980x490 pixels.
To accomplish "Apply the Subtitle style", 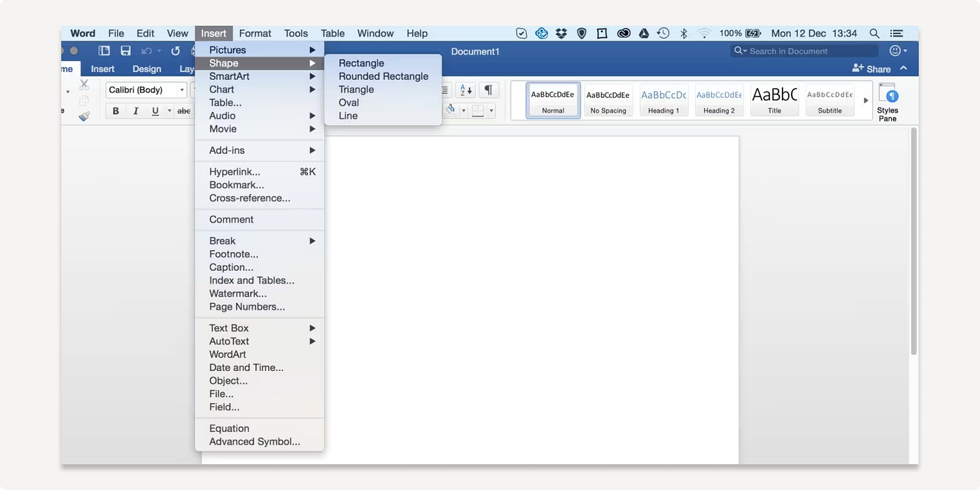I will coord(830,100).
